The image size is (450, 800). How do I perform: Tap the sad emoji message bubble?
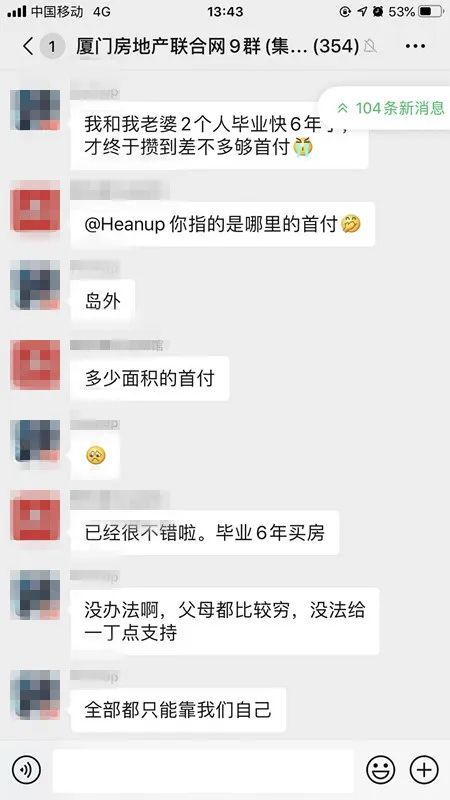click(x=95, y=455)
